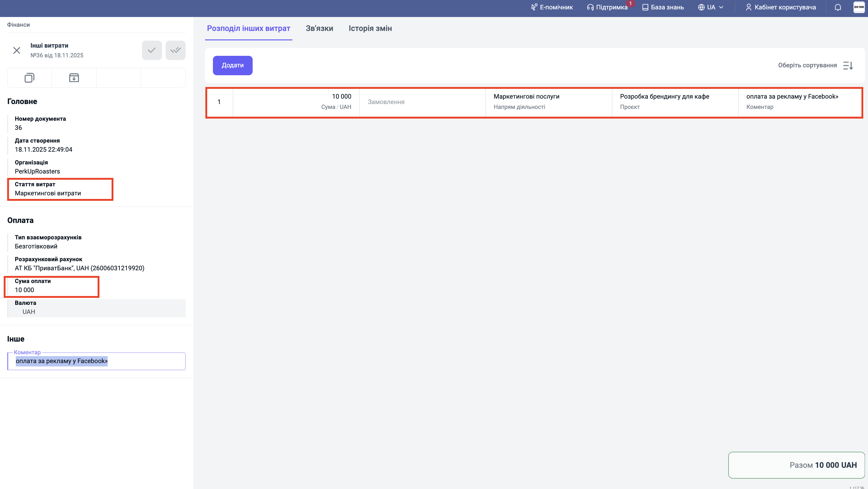Click the sort order icon
Screen dimensions: 868x489
coord(848,66)
